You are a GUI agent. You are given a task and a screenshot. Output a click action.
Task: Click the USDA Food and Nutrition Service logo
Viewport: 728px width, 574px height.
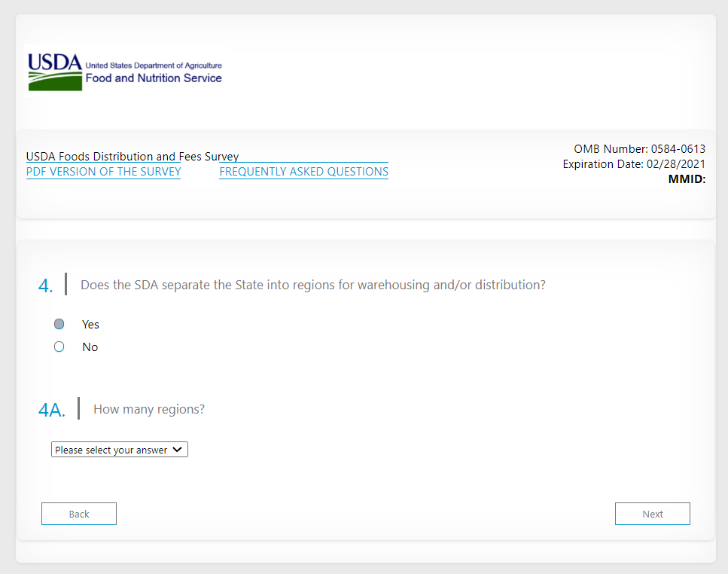point(125,72)
